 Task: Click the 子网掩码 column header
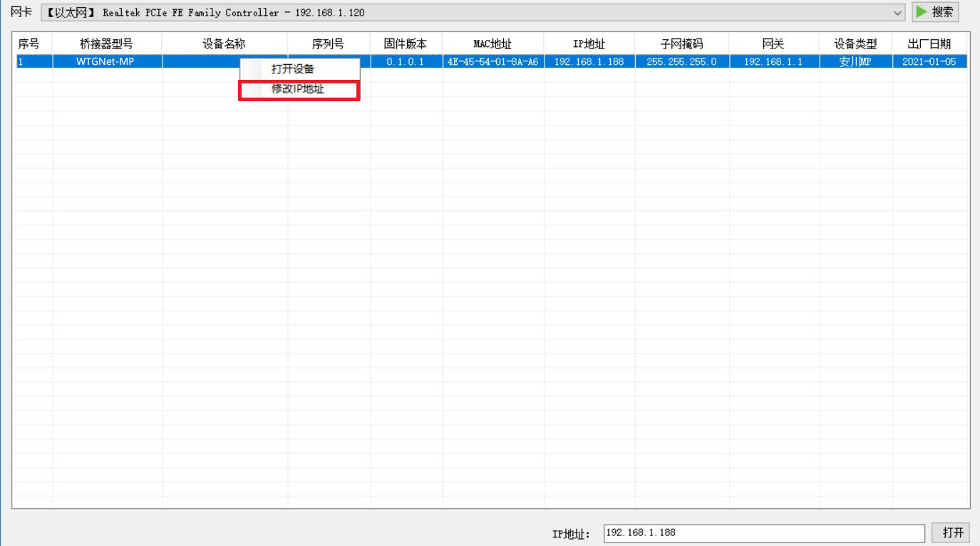coord(682,43)
